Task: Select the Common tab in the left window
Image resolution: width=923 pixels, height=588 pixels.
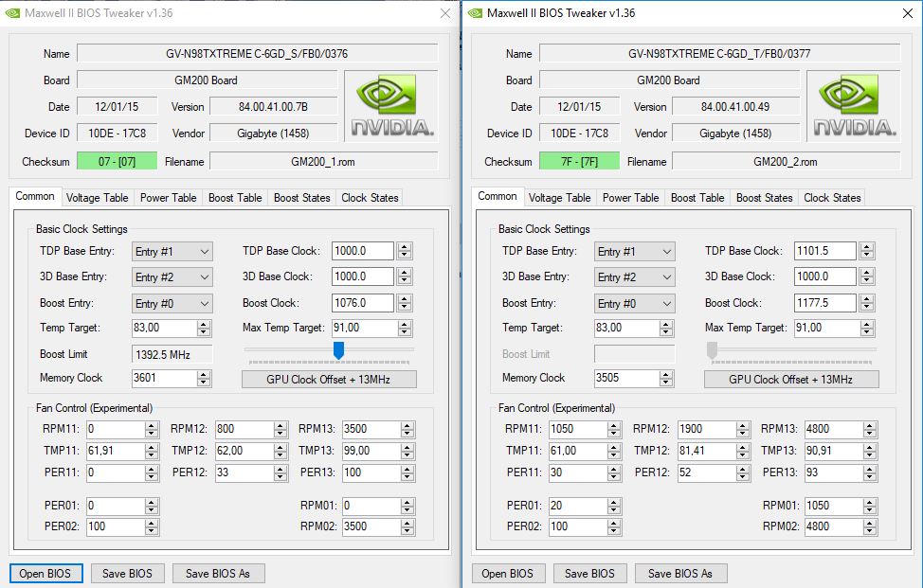Action: [x=35, y=196]
